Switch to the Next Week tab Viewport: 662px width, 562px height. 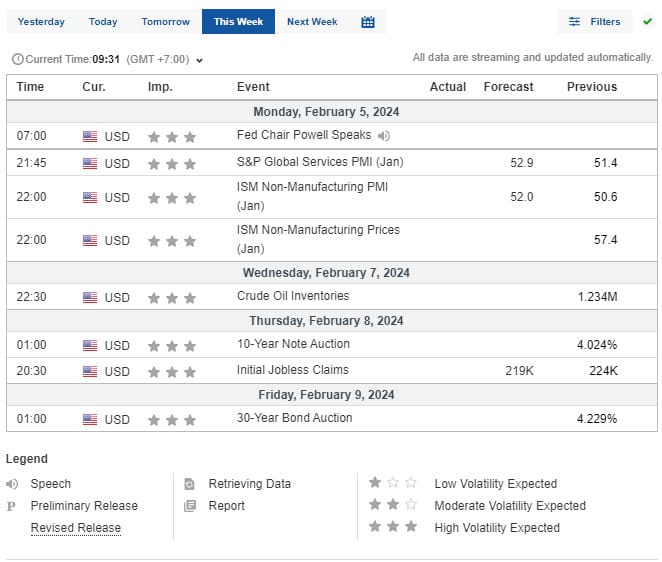point(312,22)
